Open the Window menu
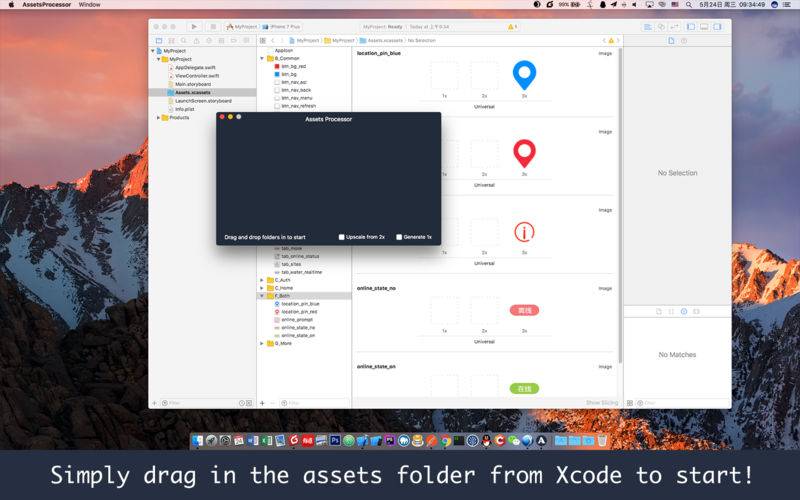Screen dimensions: 800x500 click(x=89, y=5)
